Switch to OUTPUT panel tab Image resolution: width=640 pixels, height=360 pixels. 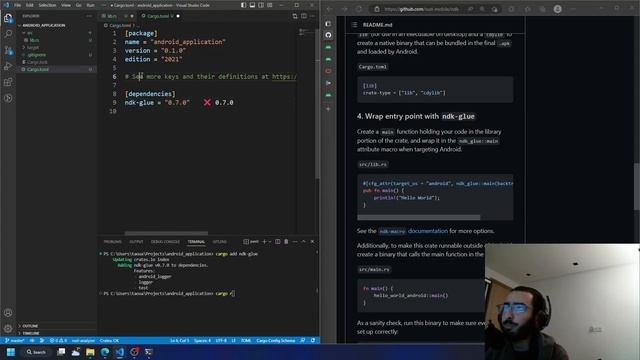coord(136,242)
